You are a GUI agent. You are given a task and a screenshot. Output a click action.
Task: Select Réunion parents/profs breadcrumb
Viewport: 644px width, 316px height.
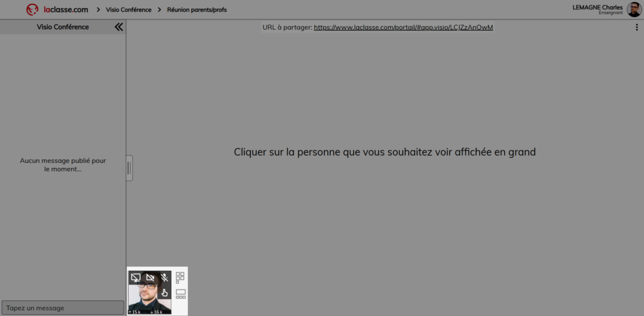[x=197, y=10]
